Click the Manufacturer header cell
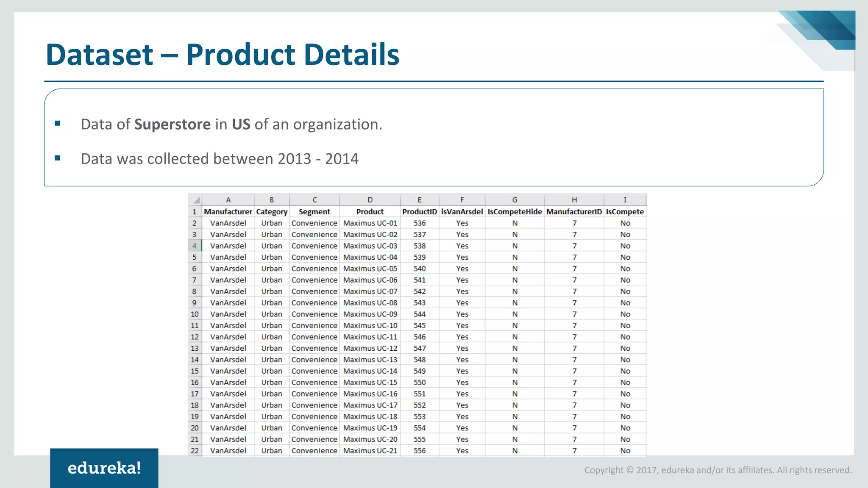This screenshot has height=488, width=868. (x=228, y=211)
